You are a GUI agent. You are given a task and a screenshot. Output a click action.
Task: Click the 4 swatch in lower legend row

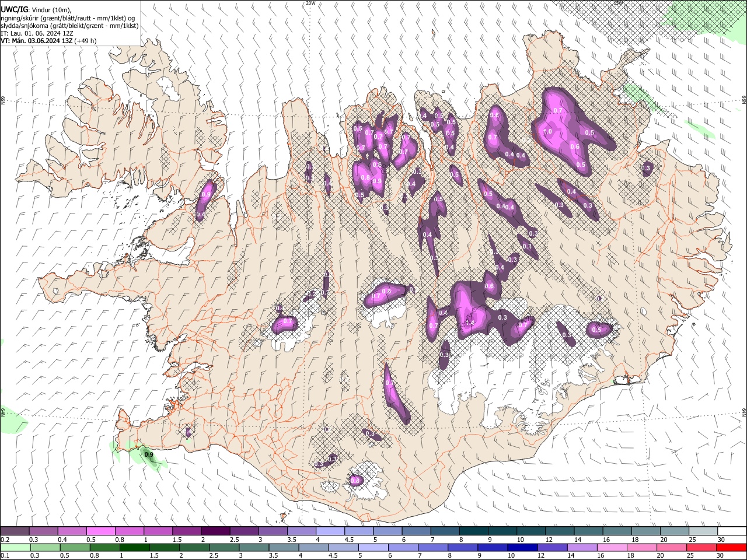[313, 547]
